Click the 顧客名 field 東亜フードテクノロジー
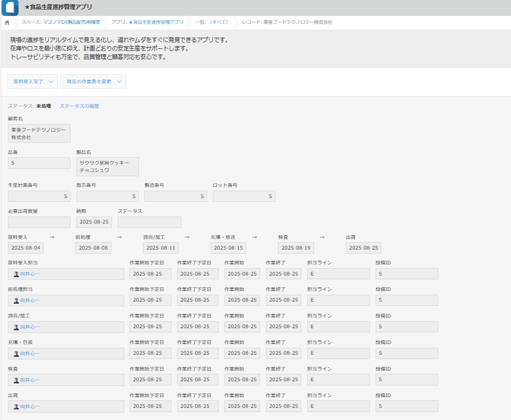 pos(39,134)
